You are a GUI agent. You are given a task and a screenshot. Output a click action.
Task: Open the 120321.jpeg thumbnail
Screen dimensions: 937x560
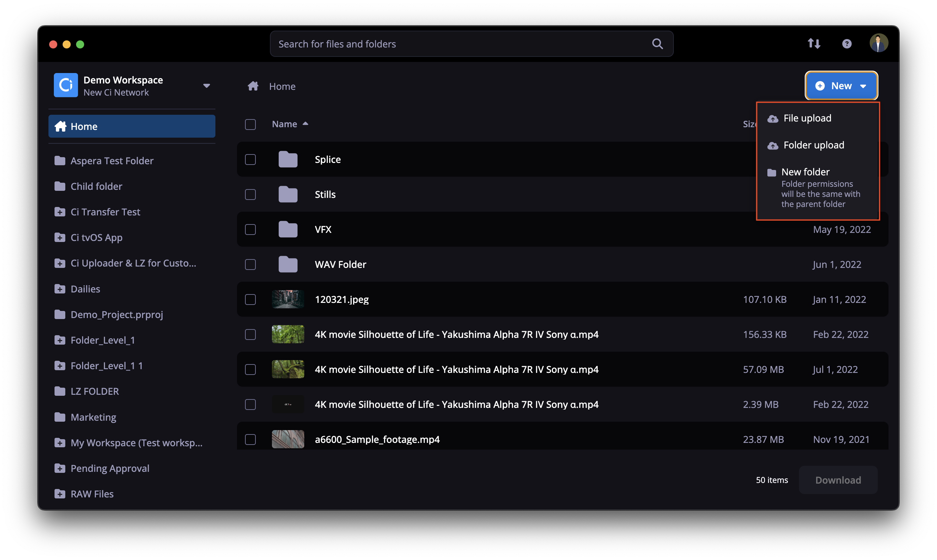pos(288,299)
